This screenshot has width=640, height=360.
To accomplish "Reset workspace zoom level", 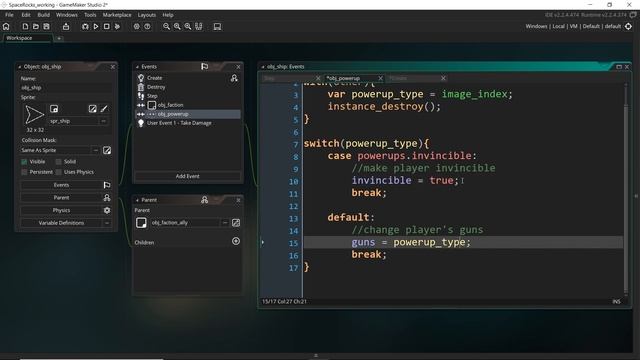I will click(177, 27).
